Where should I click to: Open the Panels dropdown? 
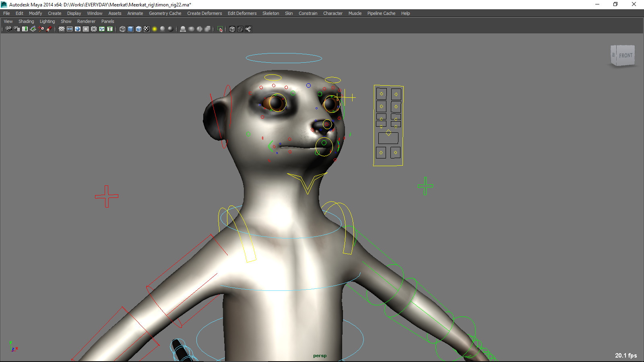pyautogui.click(x=107, y=21)
